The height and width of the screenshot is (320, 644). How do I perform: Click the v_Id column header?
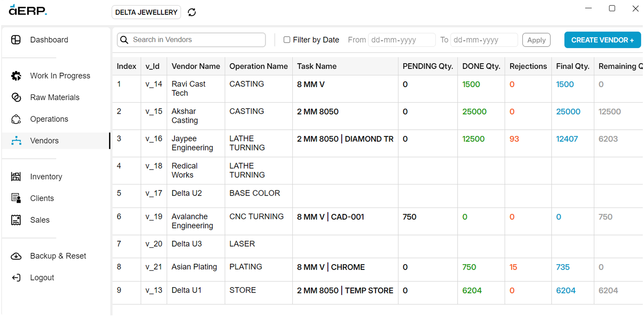point(154,66)
